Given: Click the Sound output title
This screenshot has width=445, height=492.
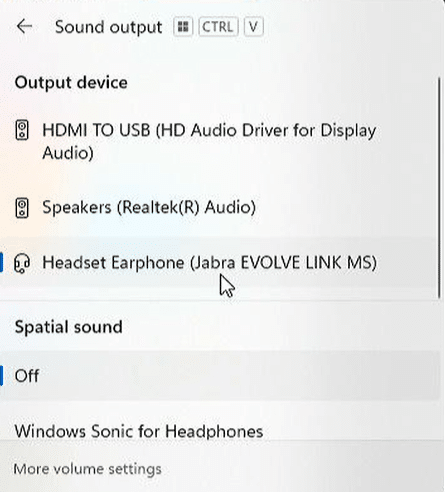Looking at the screenshot, I should coord(108,27).
